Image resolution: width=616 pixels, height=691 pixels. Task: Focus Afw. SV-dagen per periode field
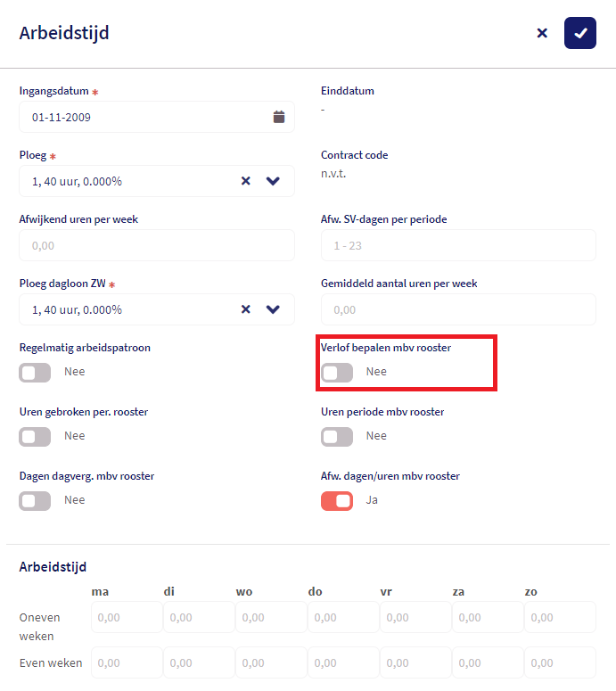(x=458, y=245)
